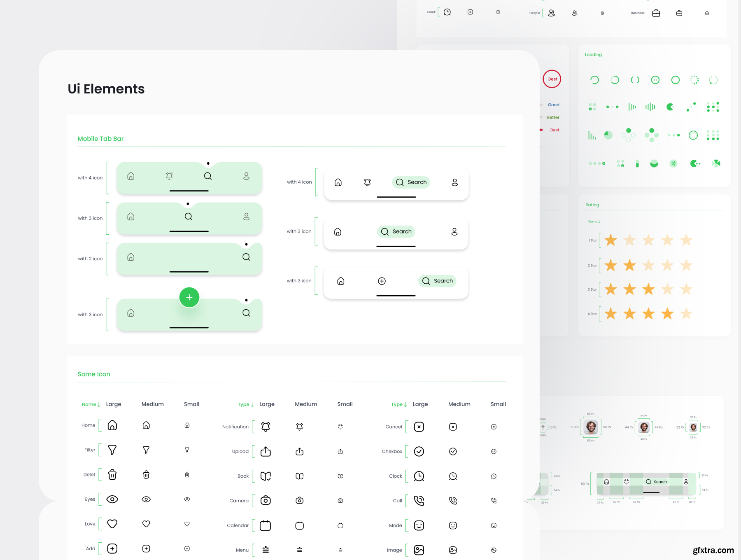Viewport: 741px width, 560px height.
Task: Select Search tab in white 4-icon tab bar
Action: pos(411,182)
